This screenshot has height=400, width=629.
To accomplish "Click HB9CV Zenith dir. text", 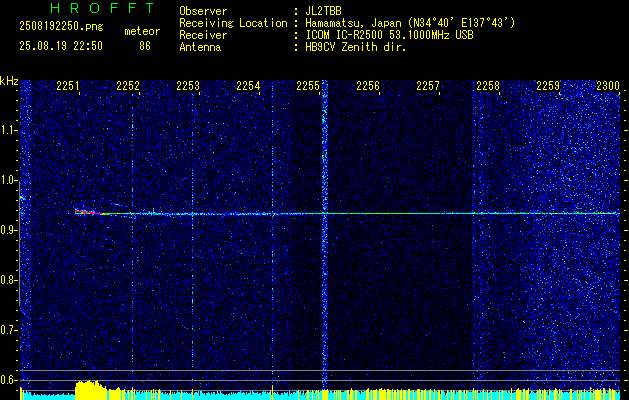I will click(356, 47).
